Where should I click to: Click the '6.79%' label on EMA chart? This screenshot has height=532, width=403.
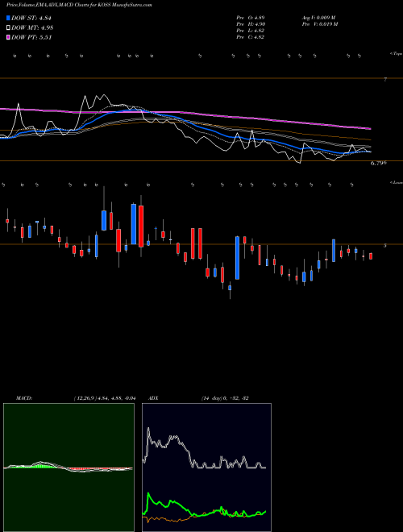pos(378,163)
